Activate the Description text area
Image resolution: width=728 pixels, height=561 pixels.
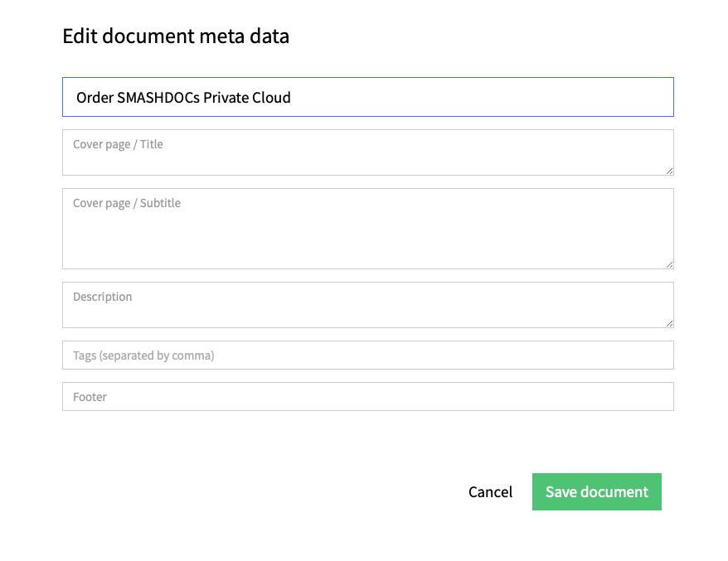pyautogui.click(x=367, y=305)
